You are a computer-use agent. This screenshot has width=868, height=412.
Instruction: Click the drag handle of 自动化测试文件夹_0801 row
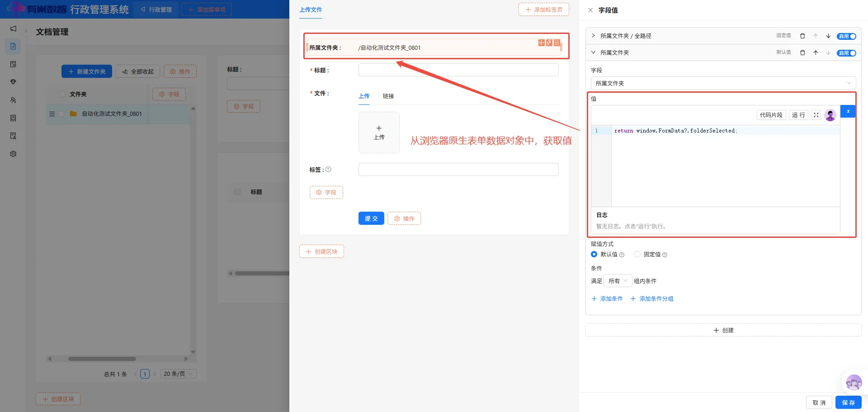point(52,114)
